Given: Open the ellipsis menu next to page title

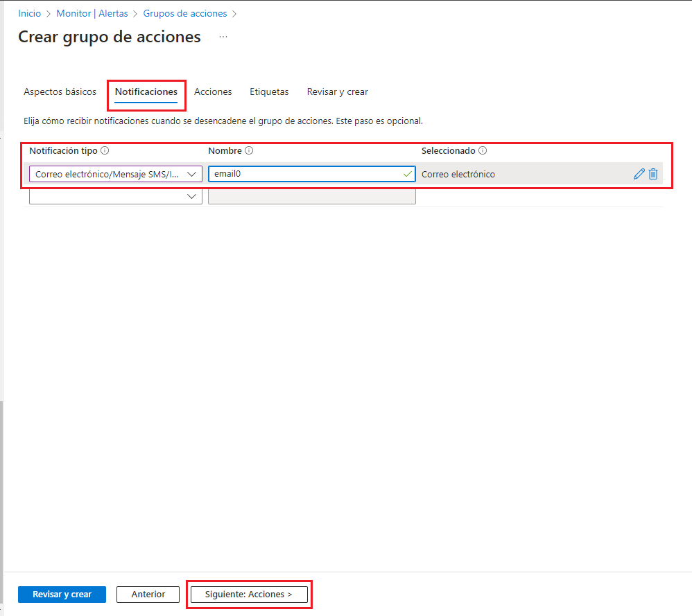Looking at the screenshot, I should click(223, 38).
